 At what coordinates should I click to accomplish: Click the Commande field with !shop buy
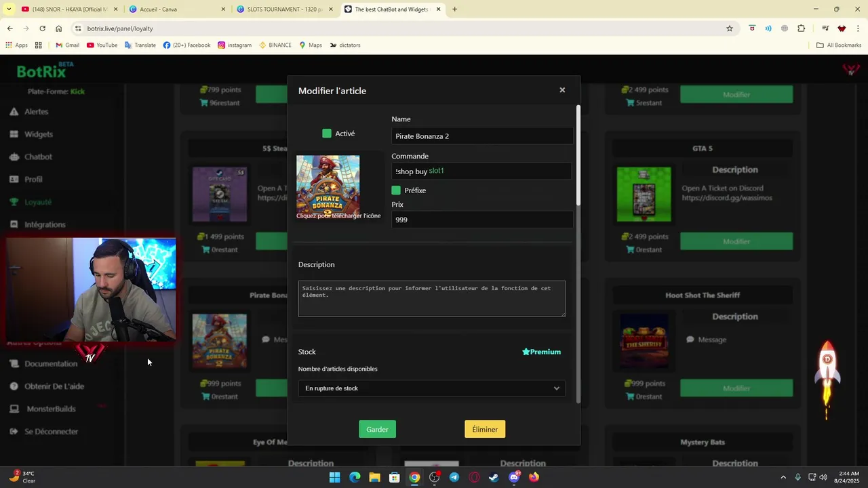click(482, 171)
